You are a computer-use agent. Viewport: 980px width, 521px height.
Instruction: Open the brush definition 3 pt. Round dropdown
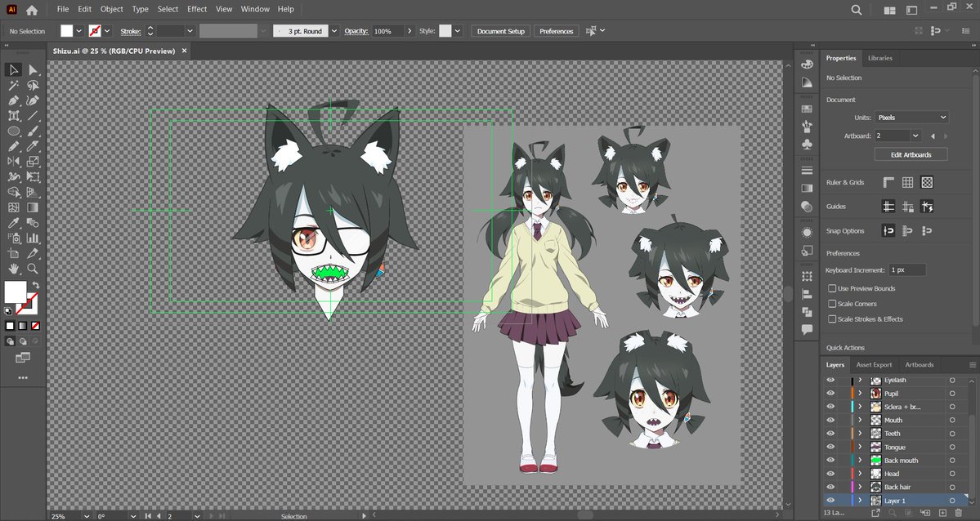tap(334, 30)
